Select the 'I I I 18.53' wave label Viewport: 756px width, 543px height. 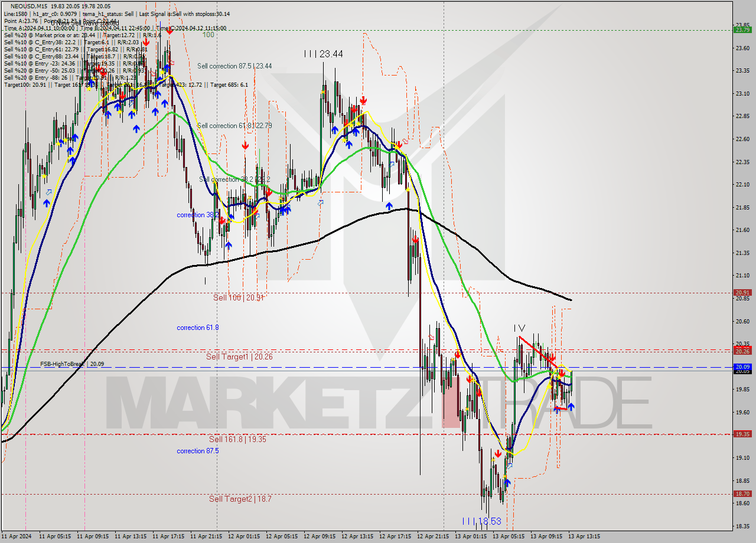481,522
